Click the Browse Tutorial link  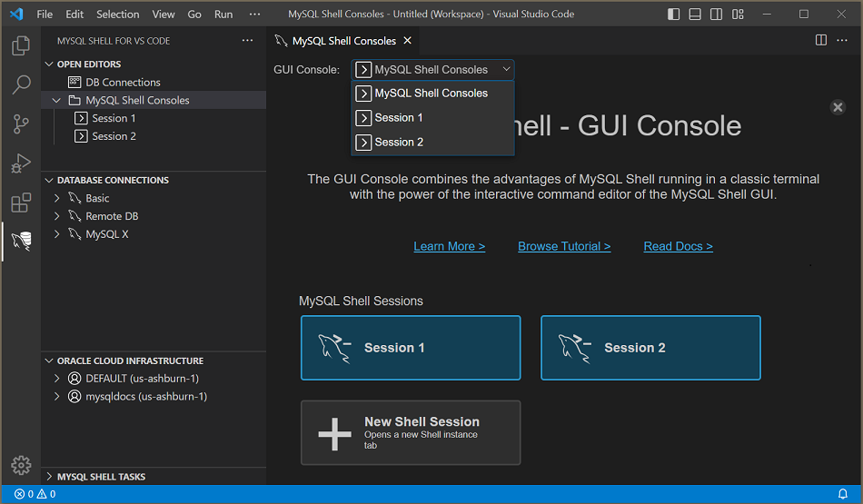(x=564, y=246)
